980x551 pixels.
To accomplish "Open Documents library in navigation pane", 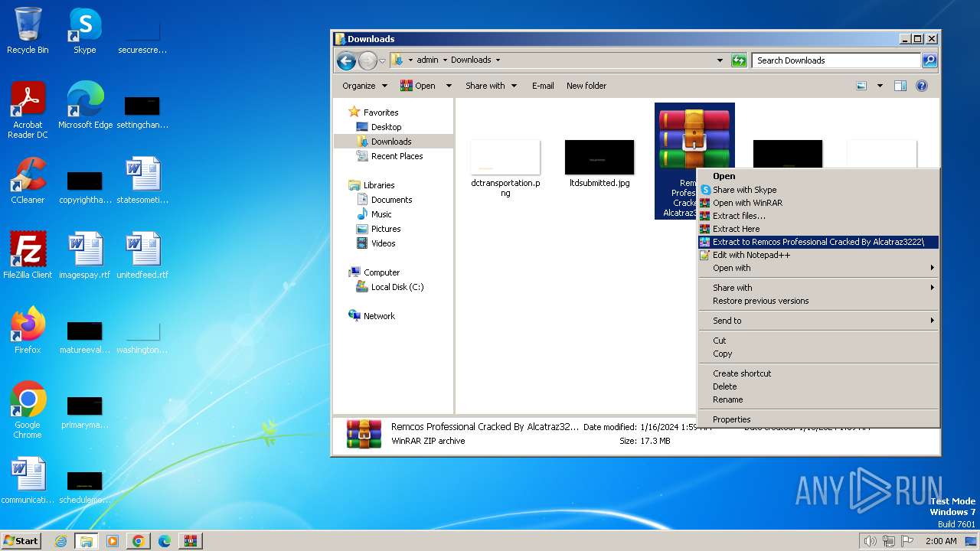I will [391, 200].
